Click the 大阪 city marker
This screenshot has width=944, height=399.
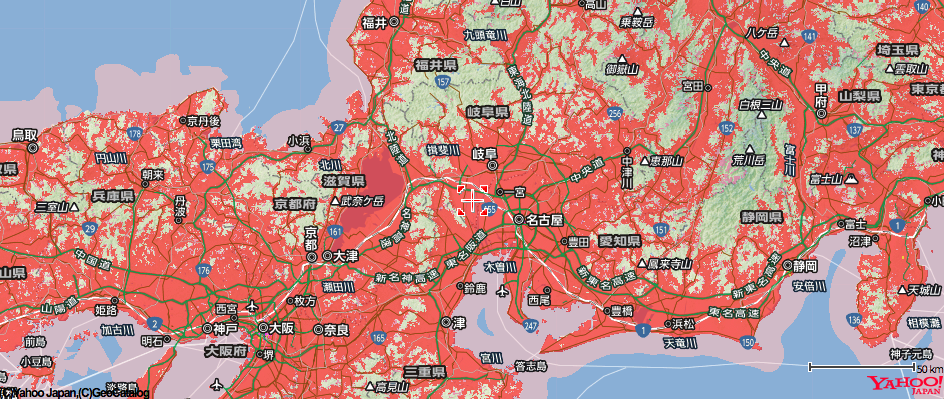pyautogui.click(x=262, y=328)
